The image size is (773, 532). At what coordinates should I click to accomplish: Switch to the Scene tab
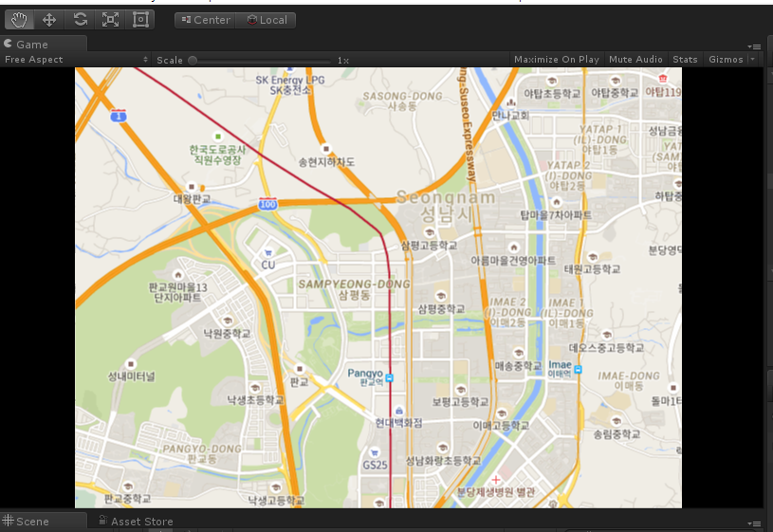(x=44, y=522)
